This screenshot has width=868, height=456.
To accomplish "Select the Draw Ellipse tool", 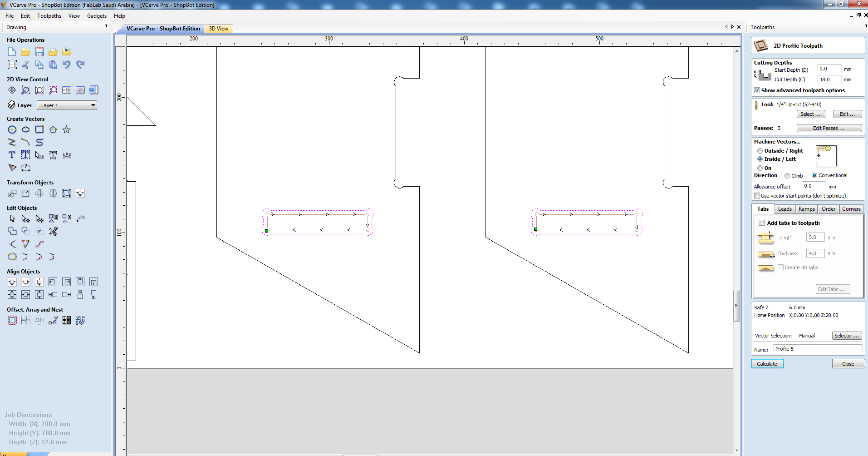I will [x=26, y=129].
